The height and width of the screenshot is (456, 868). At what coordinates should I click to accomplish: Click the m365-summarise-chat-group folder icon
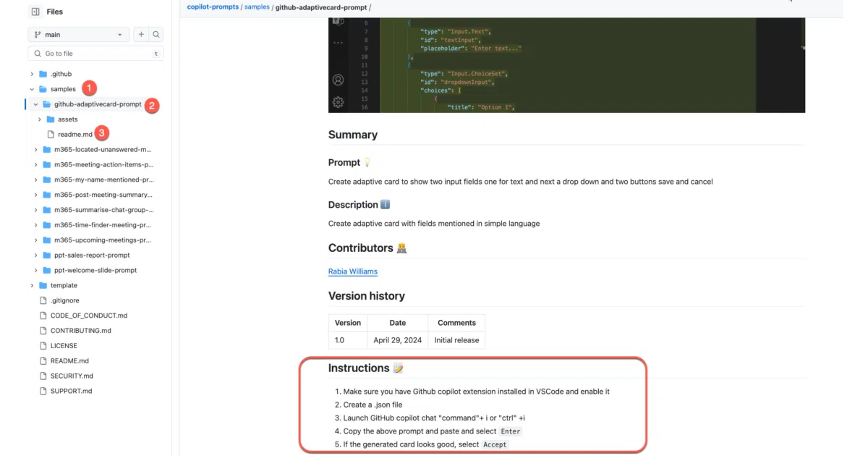coord(47,210)
